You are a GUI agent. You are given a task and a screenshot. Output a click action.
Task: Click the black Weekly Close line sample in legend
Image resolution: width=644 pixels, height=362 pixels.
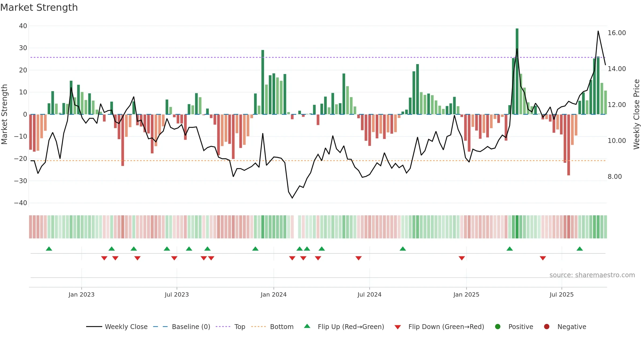[x=94, y=327]
